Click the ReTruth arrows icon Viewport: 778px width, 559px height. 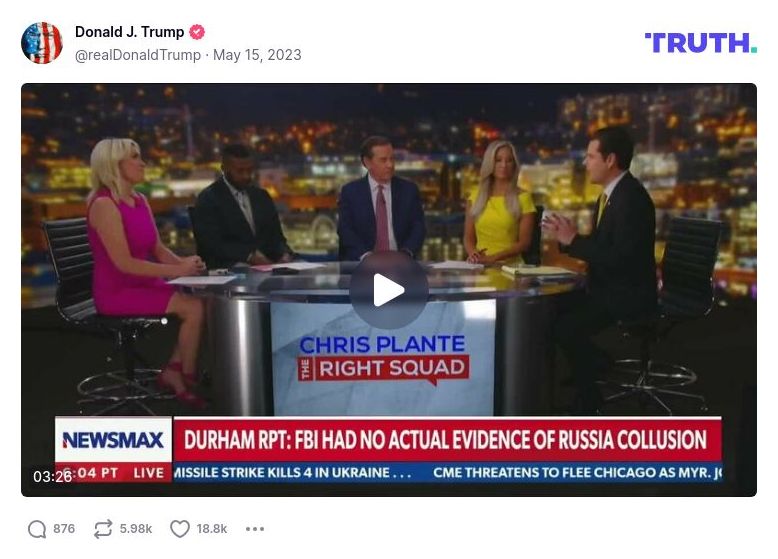pyautogui.click(x=103, y=529)
